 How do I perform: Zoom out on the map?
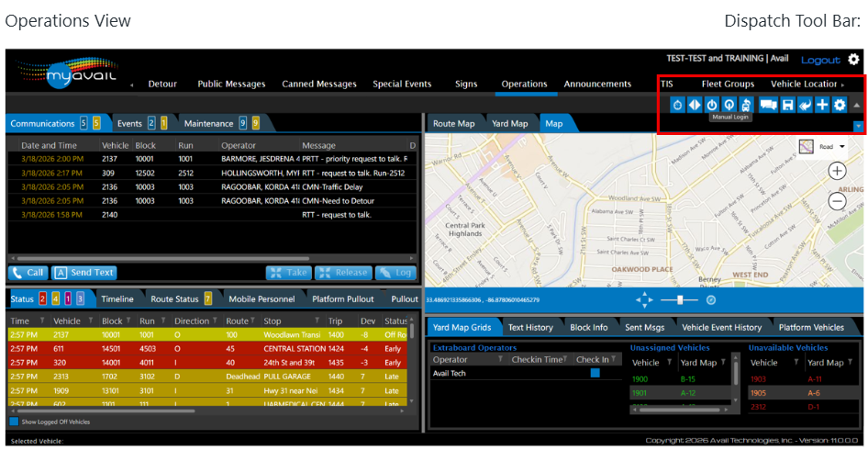coord(837,201)
